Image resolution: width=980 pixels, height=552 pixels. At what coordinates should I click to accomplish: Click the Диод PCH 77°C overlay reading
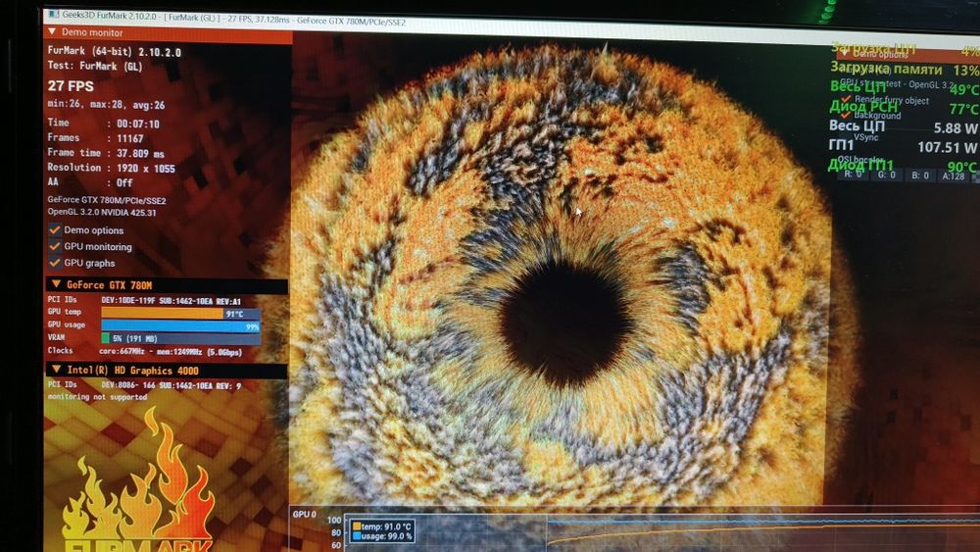coord(904,108)
